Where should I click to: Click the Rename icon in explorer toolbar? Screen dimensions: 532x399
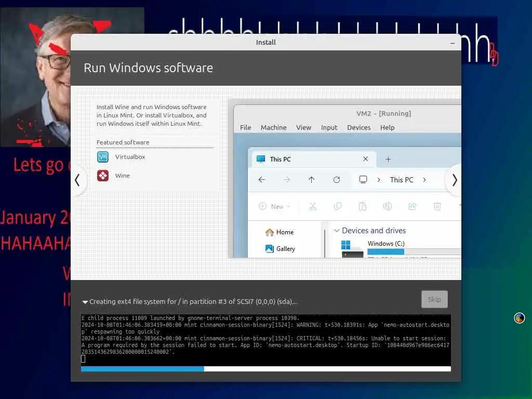coord(388,206)
